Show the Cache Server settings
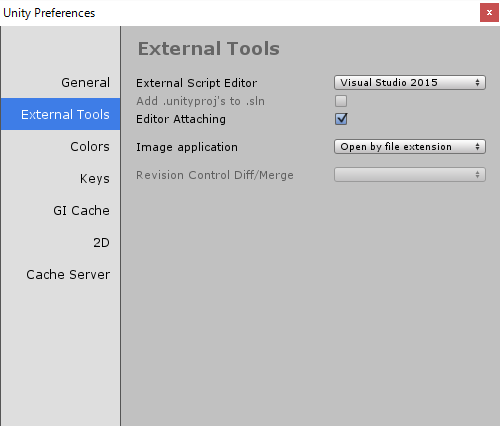 click(x=61, y=274)
